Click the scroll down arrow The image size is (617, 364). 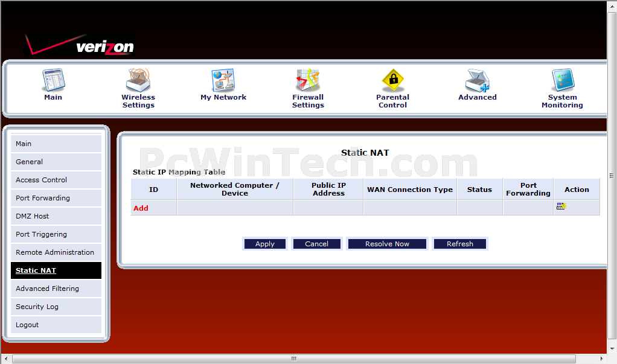612,349
